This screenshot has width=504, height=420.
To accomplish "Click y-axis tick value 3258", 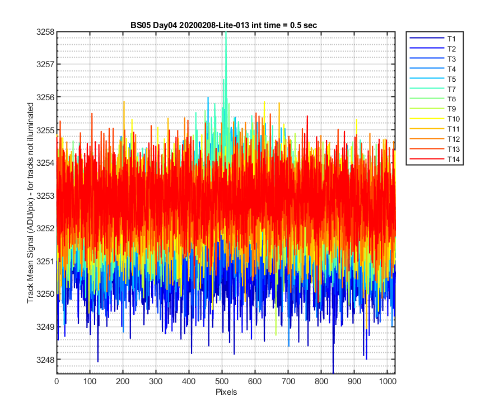I will [45, 31].
